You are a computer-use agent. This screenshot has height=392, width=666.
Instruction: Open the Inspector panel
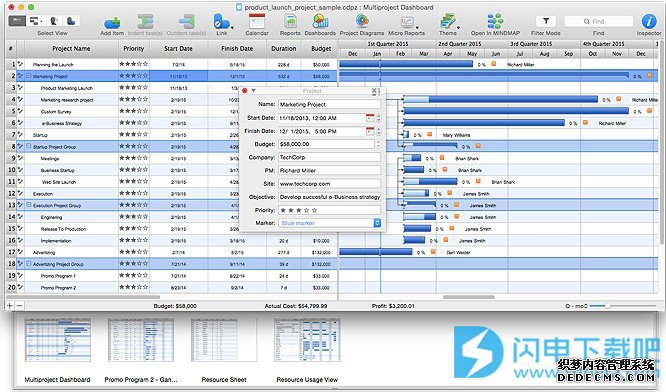tap(649, 21)
